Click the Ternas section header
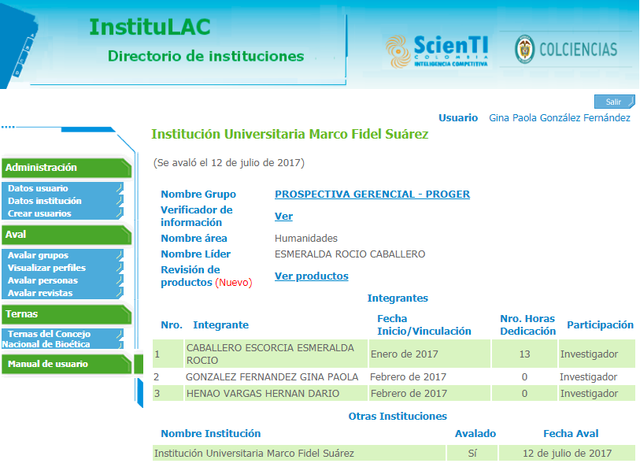The height and width of the screenshot is (467, 640). [66, 314]
